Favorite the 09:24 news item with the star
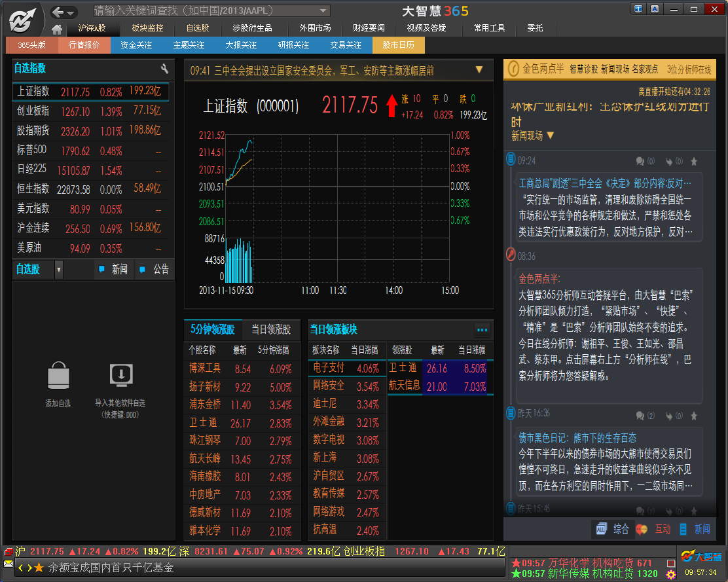This screenshot has width=728, height=582. tap(694, 161)
